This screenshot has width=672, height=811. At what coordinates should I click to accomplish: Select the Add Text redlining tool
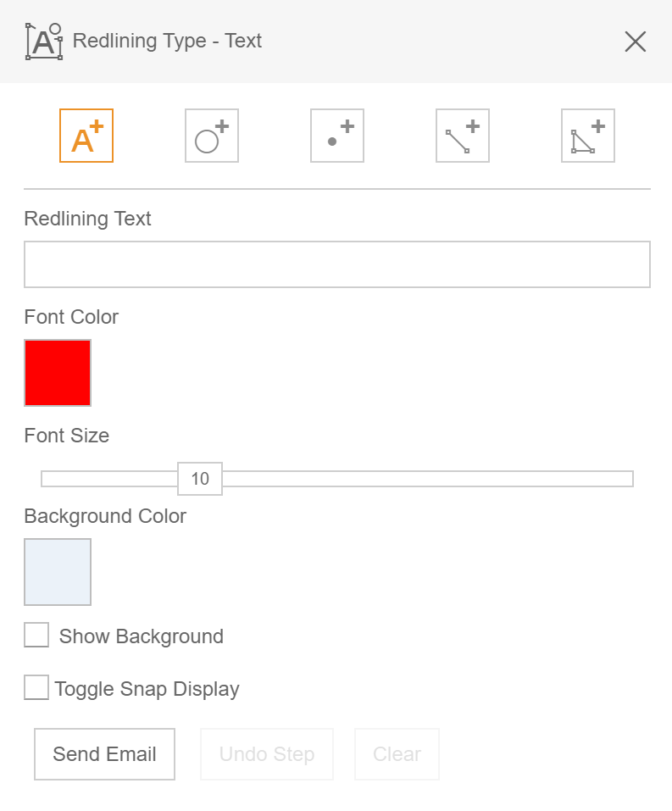(x=86, y=136)
